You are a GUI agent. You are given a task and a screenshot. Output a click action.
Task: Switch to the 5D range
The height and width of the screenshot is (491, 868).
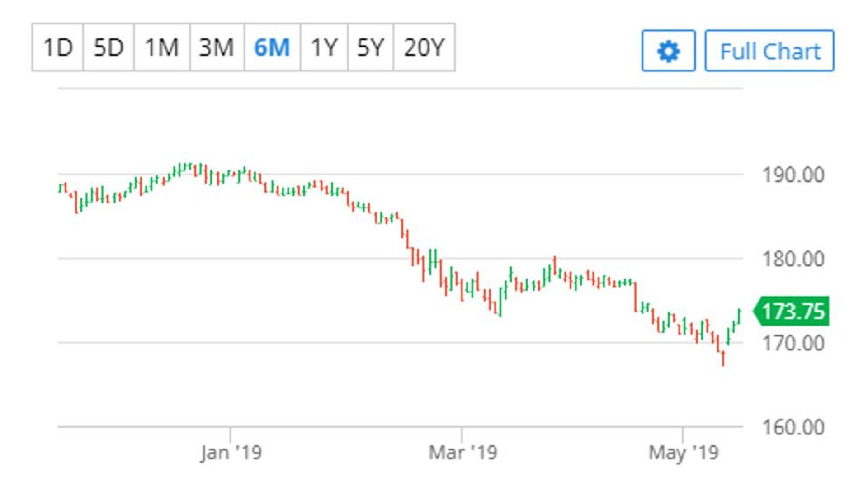pyautogui.click(x=108, y=47)
